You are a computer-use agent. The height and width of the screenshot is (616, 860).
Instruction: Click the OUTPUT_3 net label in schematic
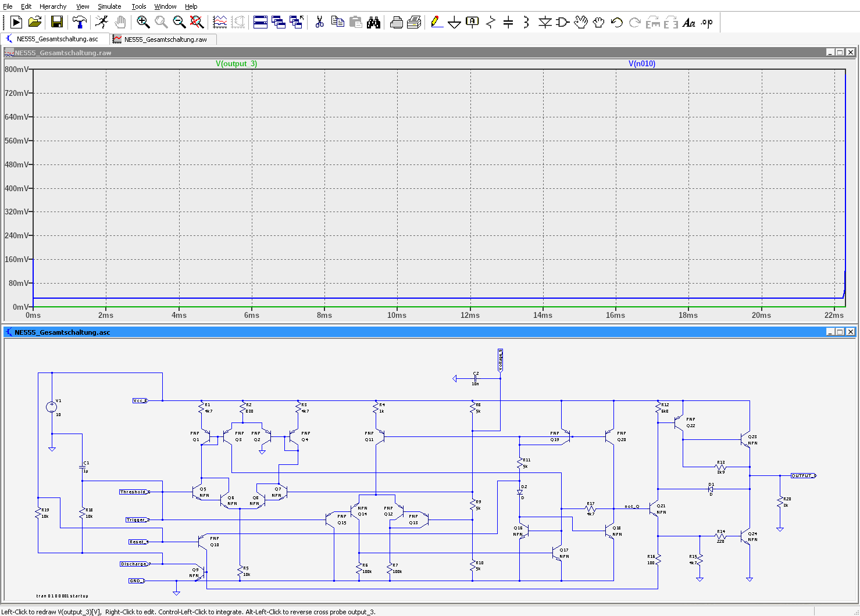click(x=803, y=475)
